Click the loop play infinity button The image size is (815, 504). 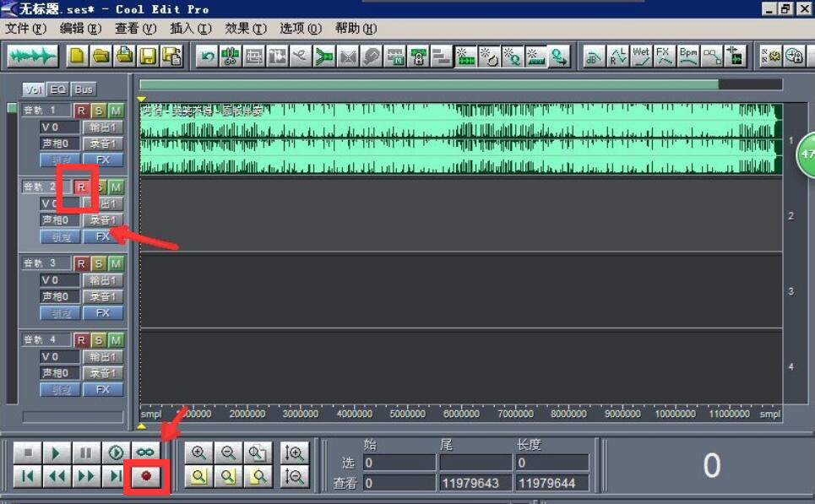pyautogui.click(x=146, y=453)
